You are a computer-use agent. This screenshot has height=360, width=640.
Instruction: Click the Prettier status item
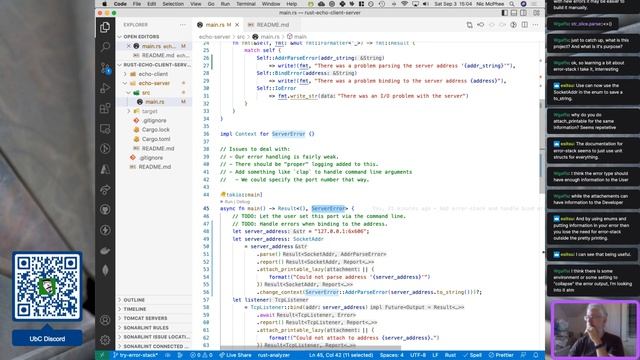tap(501, 355)
